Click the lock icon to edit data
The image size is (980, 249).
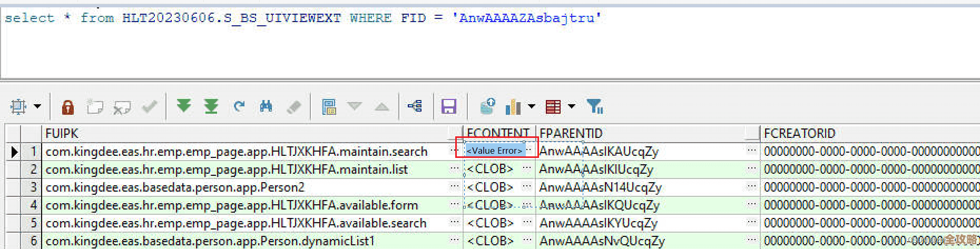67,107
